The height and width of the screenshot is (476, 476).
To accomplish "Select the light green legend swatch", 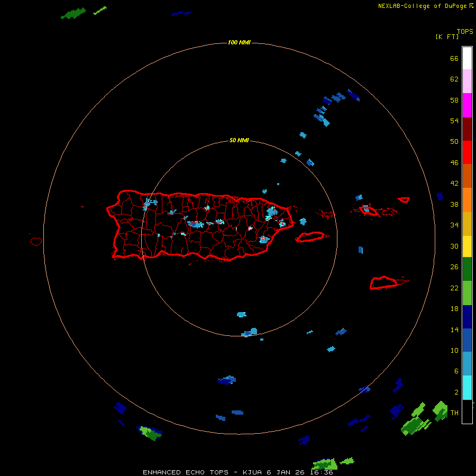I will (467, 293).
